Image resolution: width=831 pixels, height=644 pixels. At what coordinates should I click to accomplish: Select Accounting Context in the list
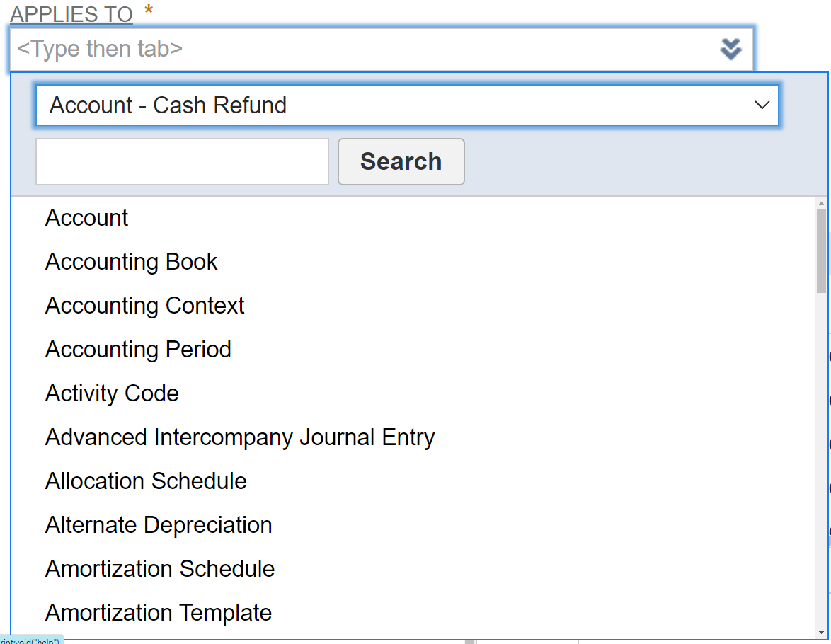pyautogui.click(x=144, y=306)
